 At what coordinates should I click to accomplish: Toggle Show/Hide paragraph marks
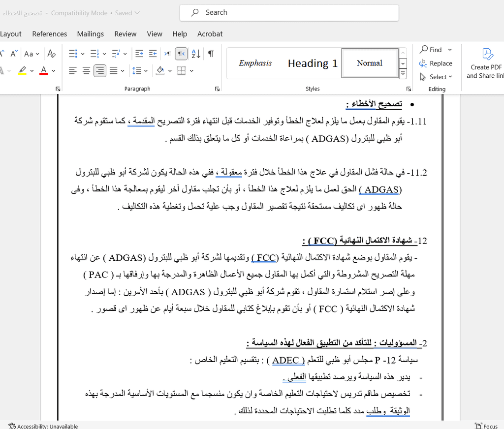211,54
